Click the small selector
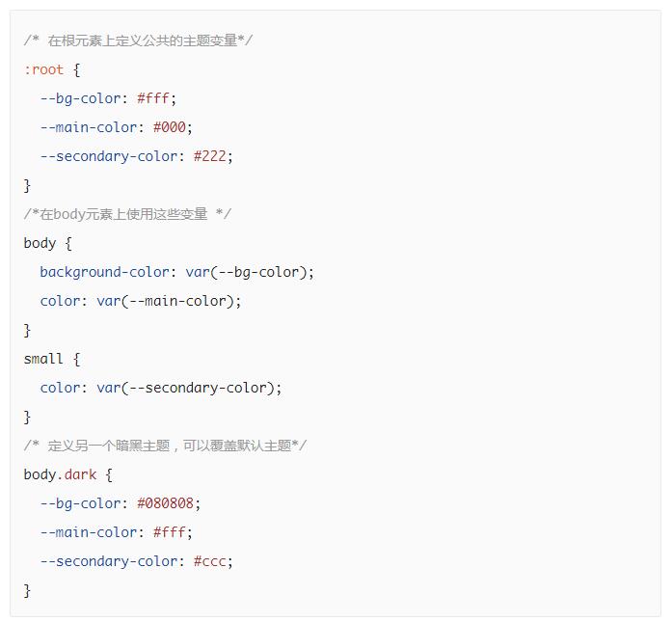 pyautogui.click(x=43, y=359)
